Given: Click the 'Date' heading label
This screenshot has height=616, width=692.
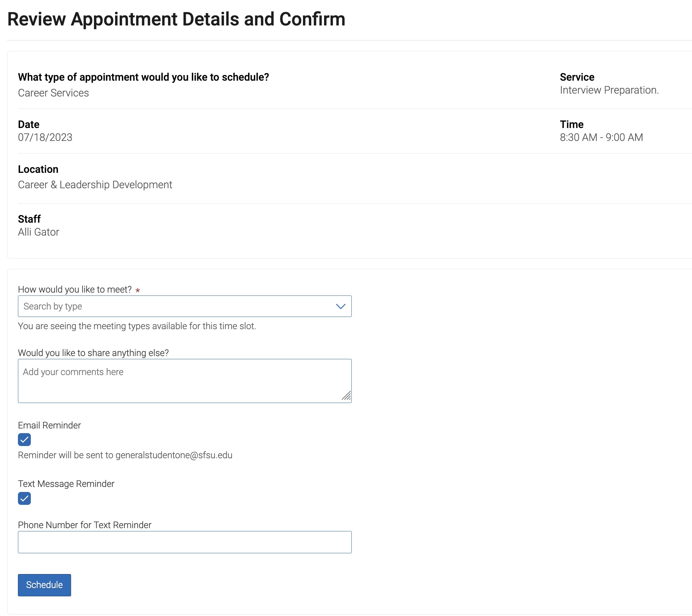Looking at the screenshot, I should tap(29, 124).
